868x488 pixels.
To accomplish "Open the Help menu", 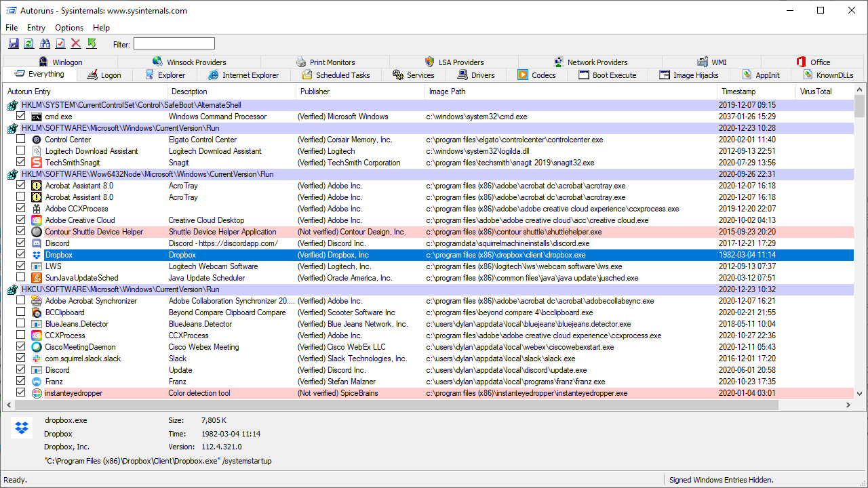I will [101, 28].
